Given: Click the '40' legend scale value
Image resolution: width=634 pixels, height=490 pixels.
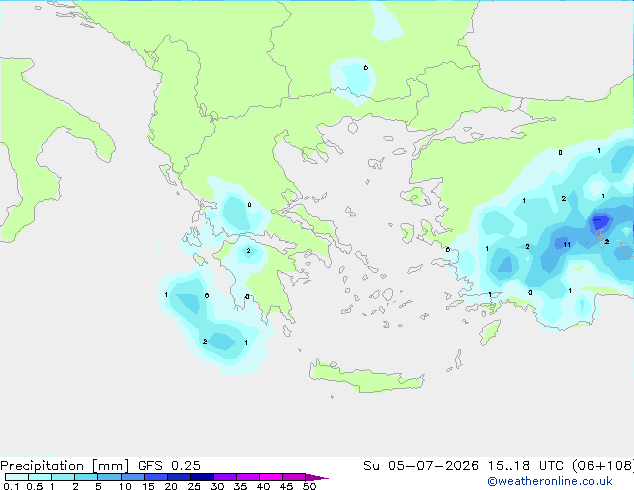Looking at the screenshot, I should point(263,486).
